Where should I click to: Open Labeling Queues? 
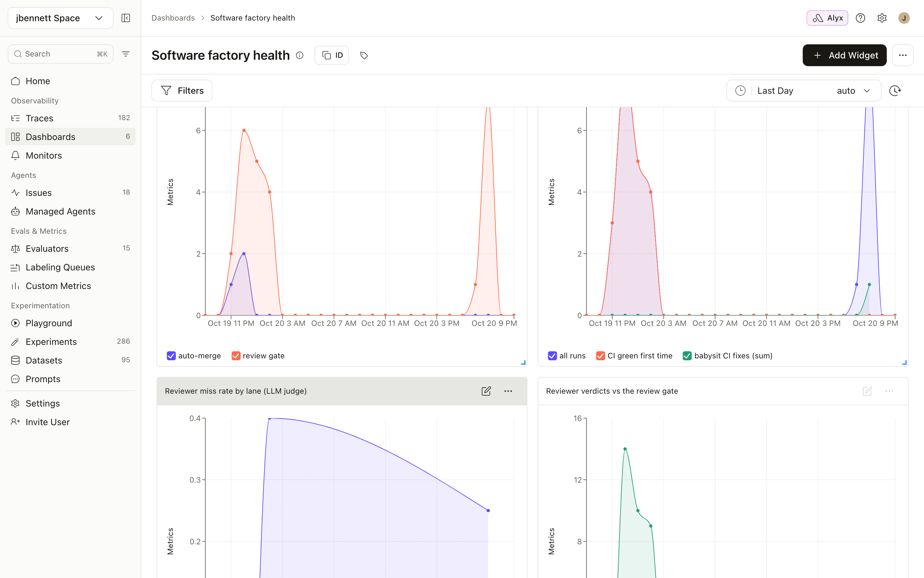[70, 267]
